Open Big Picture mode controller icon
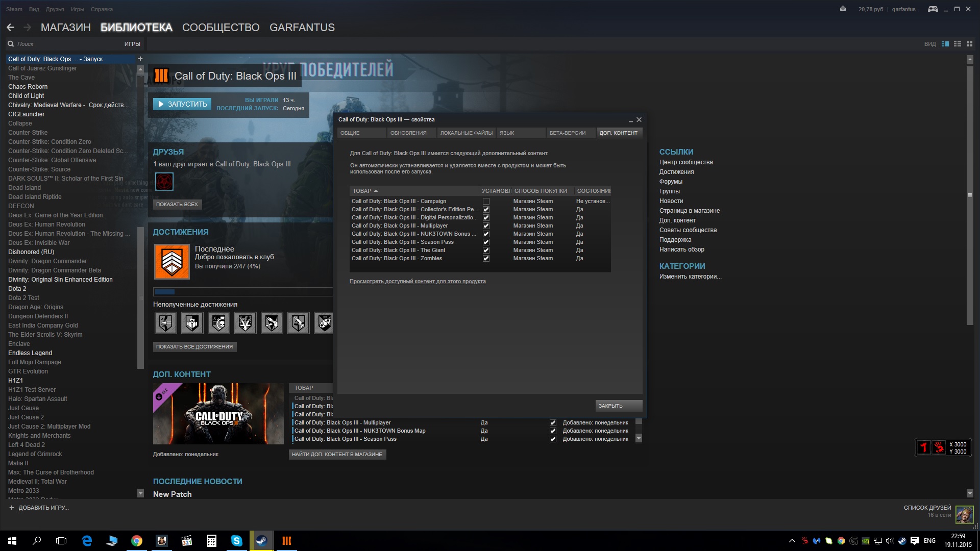 [933, 9]
